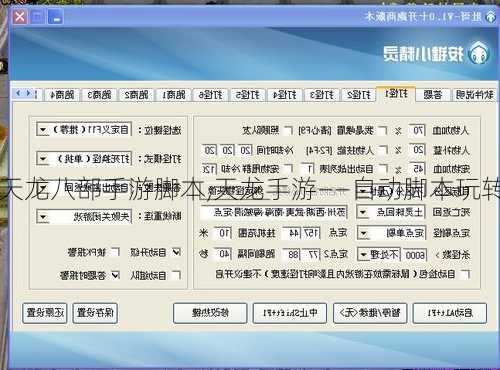This screenshot has height=370, width=500.
Task: Toggle 自动拾包 checkbox
Action: [x=465, y=274]
